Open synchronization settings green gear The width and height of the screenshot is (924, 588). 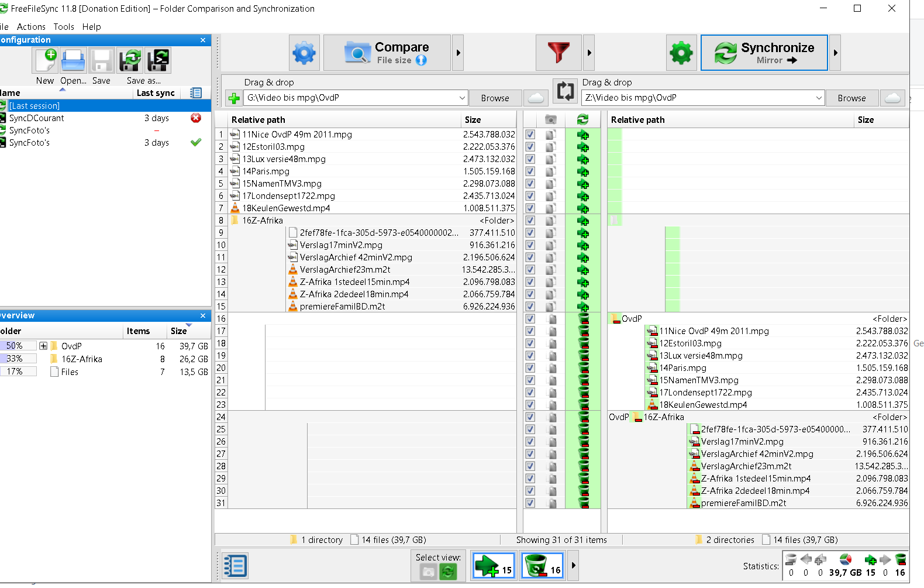[x=681, y=53]
